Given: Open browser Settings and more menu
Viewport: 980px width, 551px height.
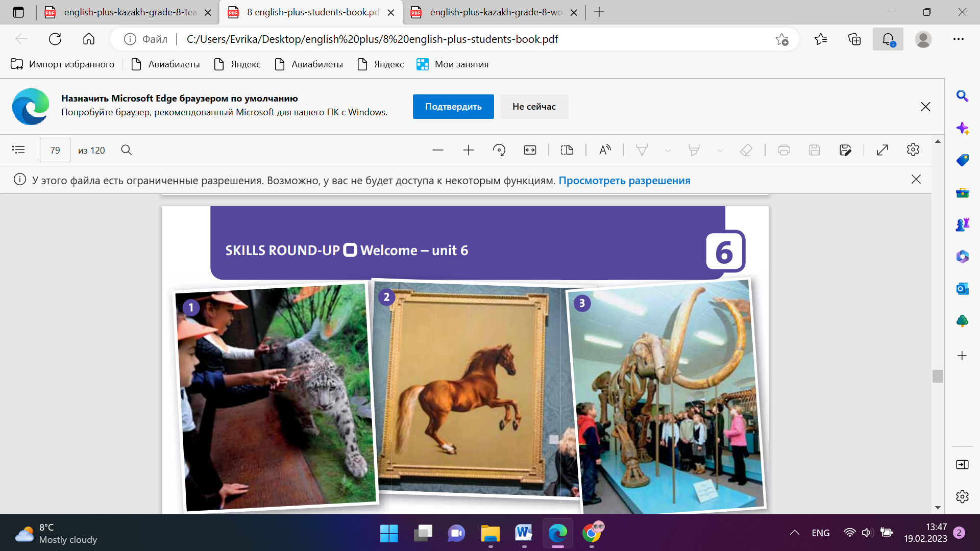Looking at the screenshot, I should (958, 39).
